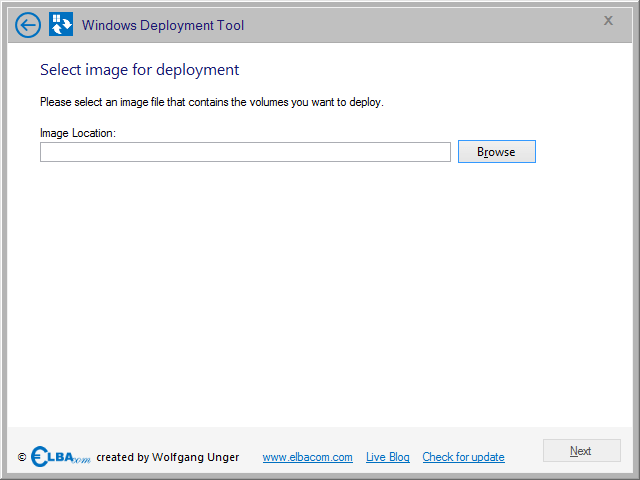This screenshot has width=640, height=480.
Task: Click the created by Wolfgang Unger text
Action: coord(168,457)
